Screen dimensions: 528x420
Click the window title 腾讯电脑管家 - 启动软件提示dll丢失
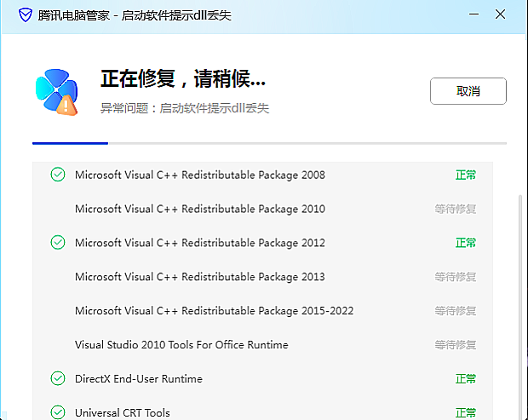point(135,15)
